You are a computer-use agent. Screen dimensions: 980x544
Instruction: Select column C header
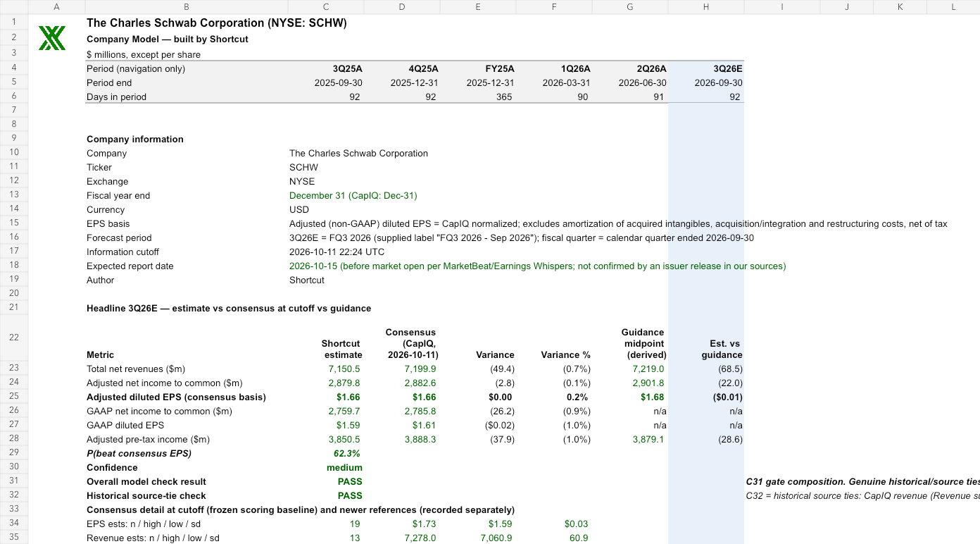tap(326, 7)
